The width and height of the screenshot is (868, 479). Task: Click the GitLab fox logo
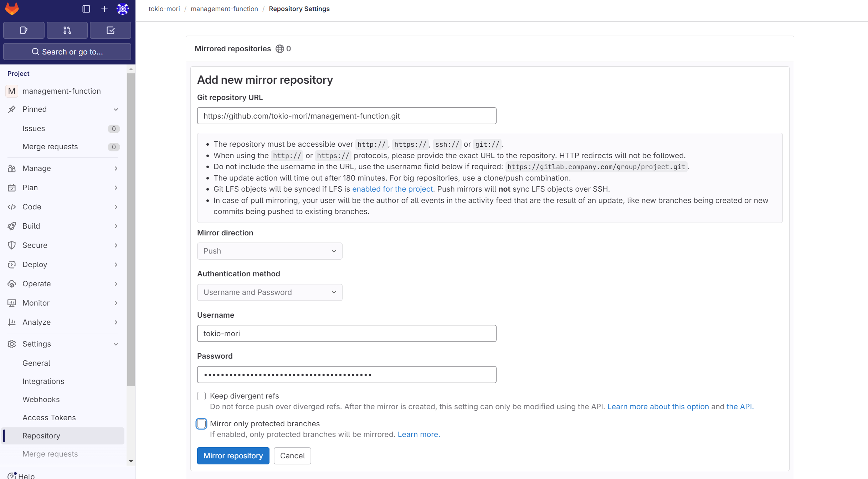(x=12, y=9)
